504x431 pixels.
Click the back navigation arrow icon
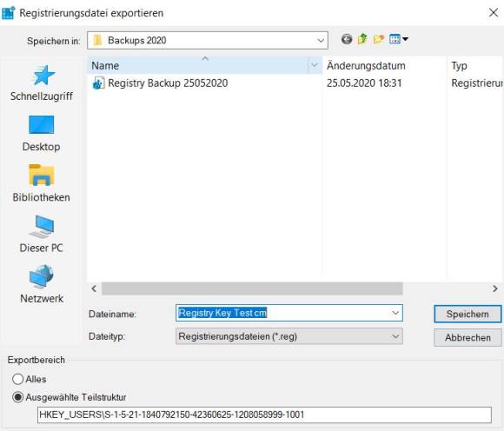tap(347, 39)
